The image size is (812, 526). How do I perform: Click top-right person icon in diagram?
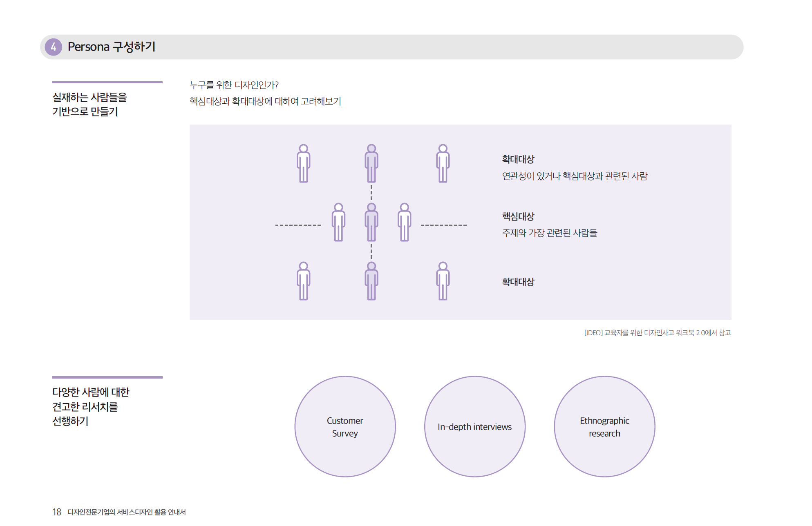pos(443,163)
